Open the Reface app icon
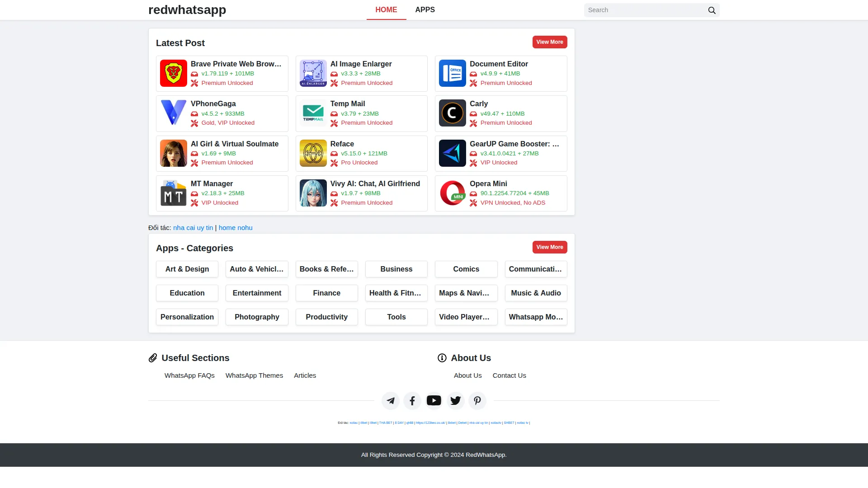The height and width of the screenshot is (488, 868). (x=313, y=153)
